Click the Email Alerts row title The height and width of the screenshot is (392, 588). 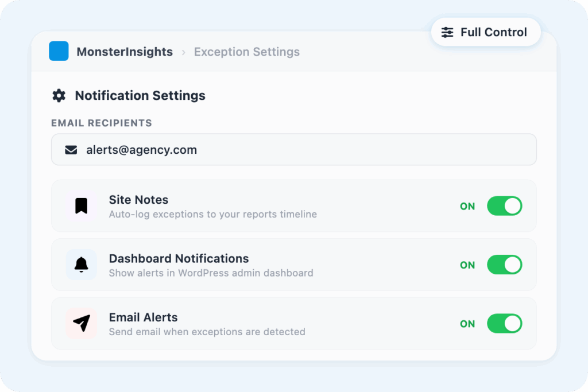[x=144, y=317]
